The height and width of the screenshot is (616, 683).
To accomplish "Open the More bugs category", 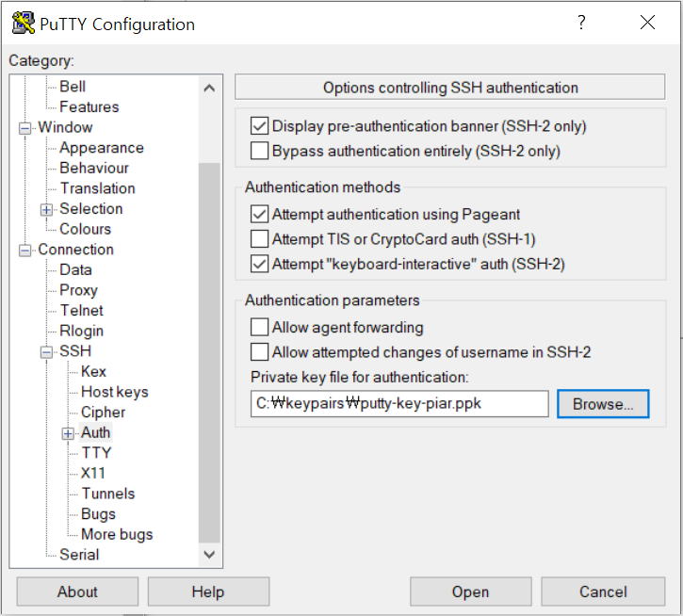I will coord(117,535).
